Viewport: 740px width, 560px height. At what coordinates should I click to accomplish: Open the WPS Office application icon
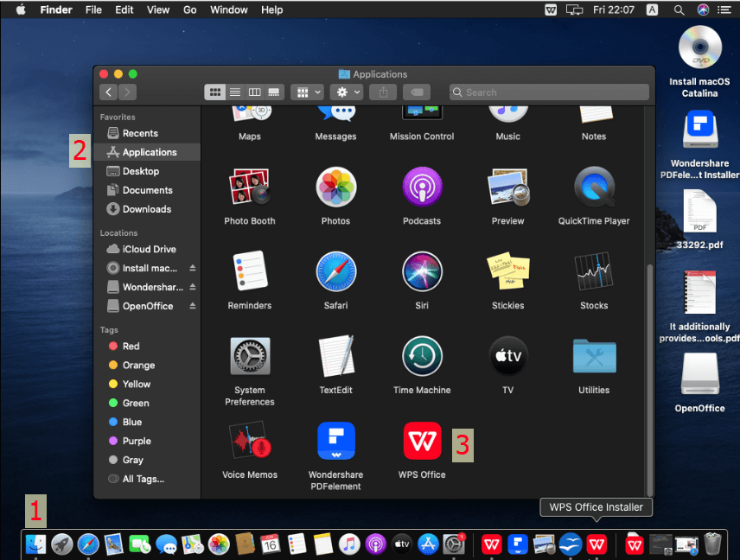[422, 442]
